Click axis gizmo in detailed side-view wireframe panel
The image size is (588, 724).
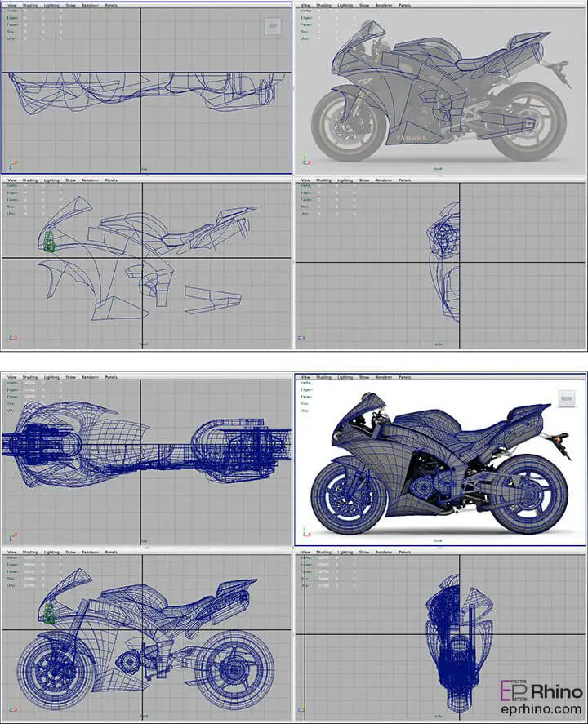point(12,708)
